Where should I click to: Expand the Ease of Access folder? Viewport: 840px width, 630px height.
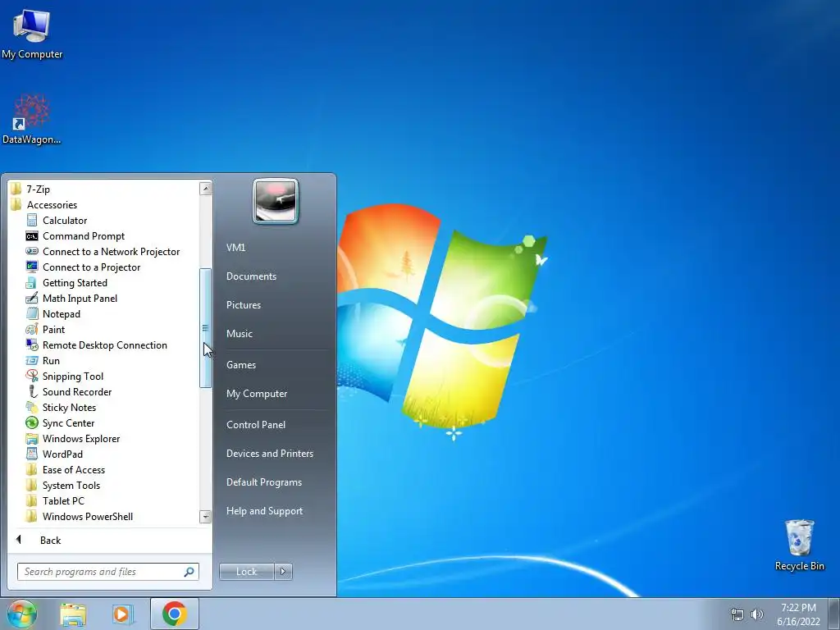point(73,469)
